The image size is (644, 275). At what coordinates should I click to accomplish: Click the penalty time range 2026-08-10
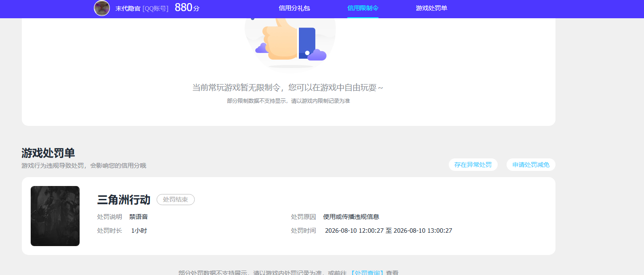tap(389, 231)
